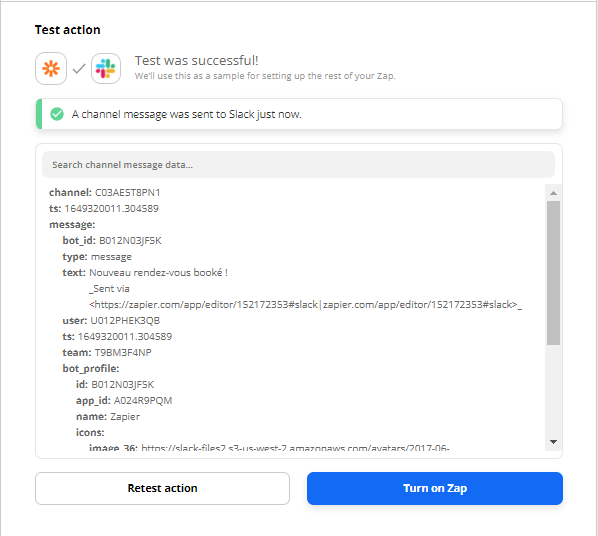Select the message key row

[72, 224]
